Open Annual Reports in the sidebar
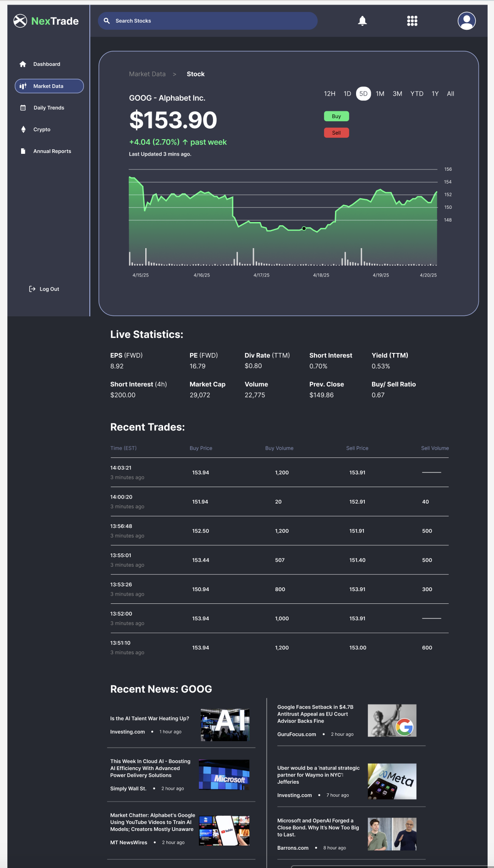The width and height of the screenshot is (494, 868). (x=52, y=151)
